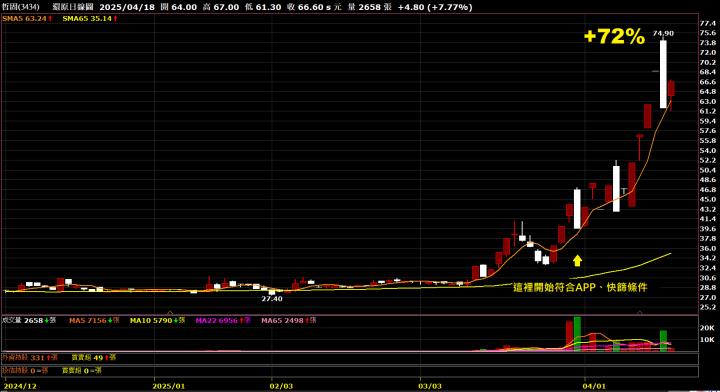Click the green down arrow beside MA5 7156
The height and width of the screenshot is (392, 720).
click(110, 320)
